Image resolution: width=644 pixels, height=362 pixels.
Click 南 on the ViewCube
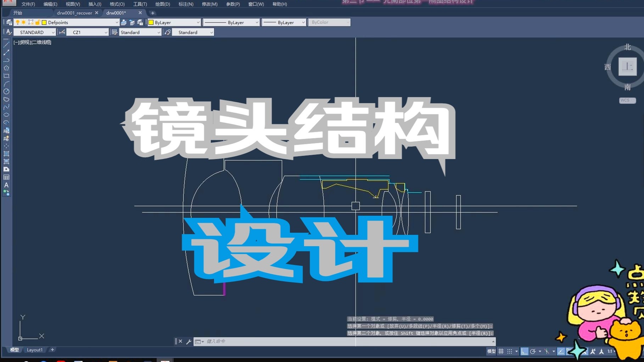click(627, 87)
